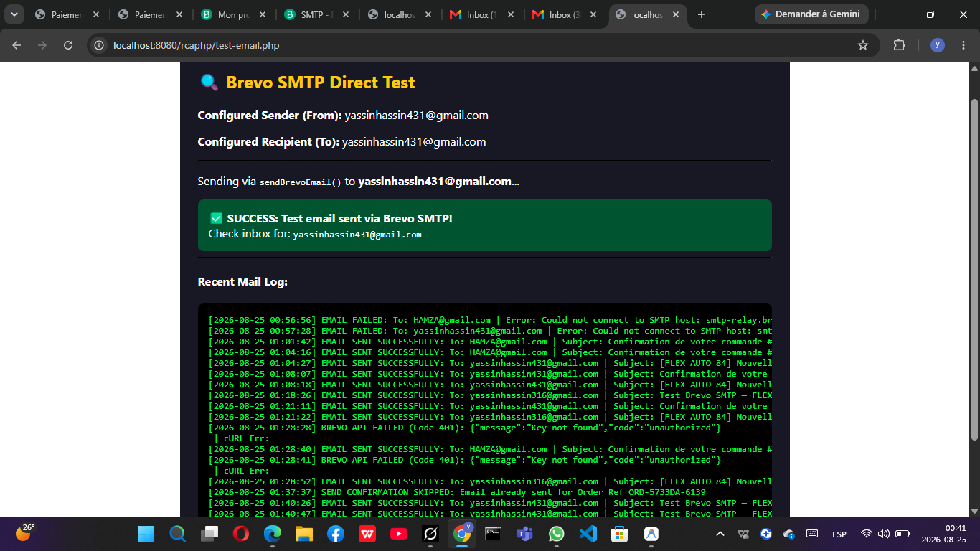The image size is (980, 551).
Task: Open YouTube from the taskbar
Action: point(399,534)
